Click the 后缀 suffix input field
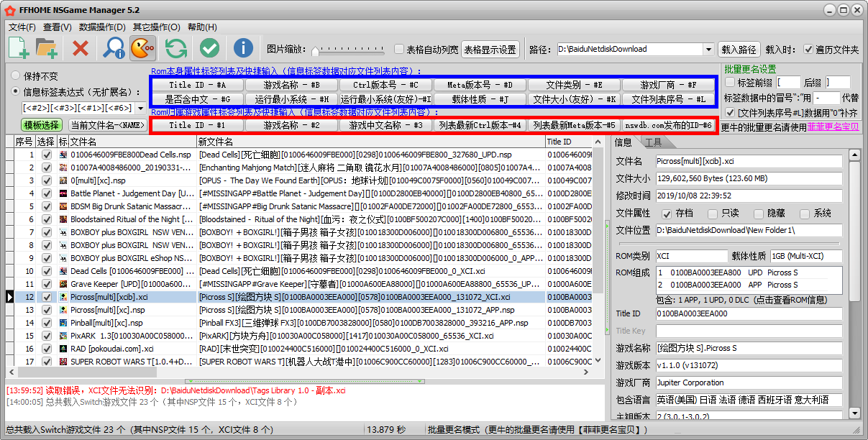Screen dimensions: 868x440 pyautogui.click(x=838, y=82)
